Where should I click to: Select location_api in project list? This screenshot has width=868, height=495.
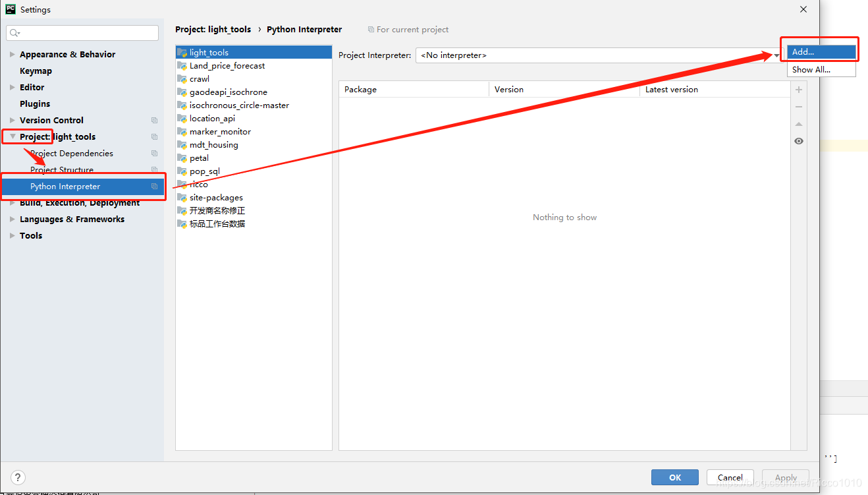pos(254,119)
